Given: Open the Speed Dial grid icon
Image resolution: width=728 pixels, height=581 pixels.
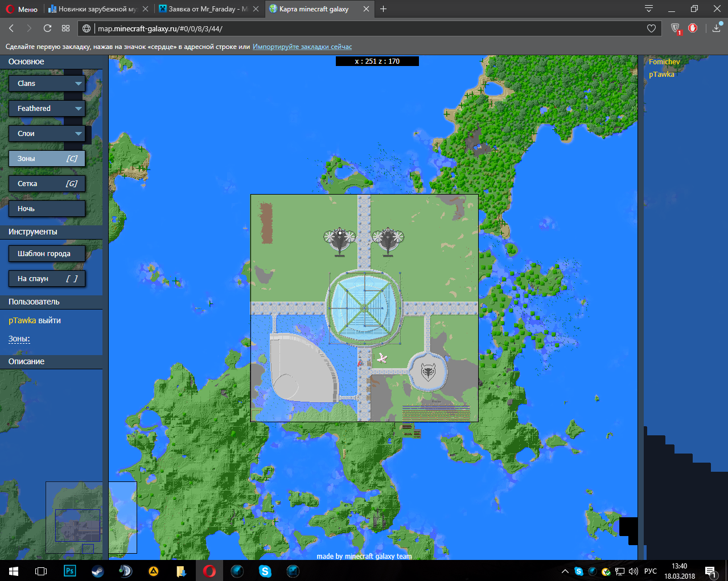Looking at the screenshot, I should point(65,28).
